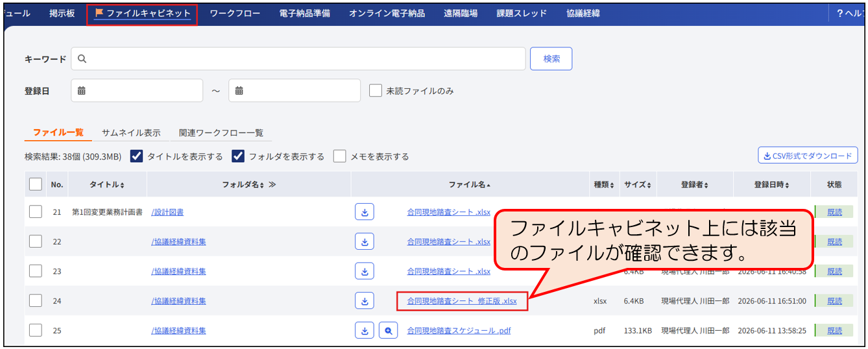Sort by 登録者 column header
Image resolution: width=868 pixels, height=349 pixels.
tap(695, 185)
